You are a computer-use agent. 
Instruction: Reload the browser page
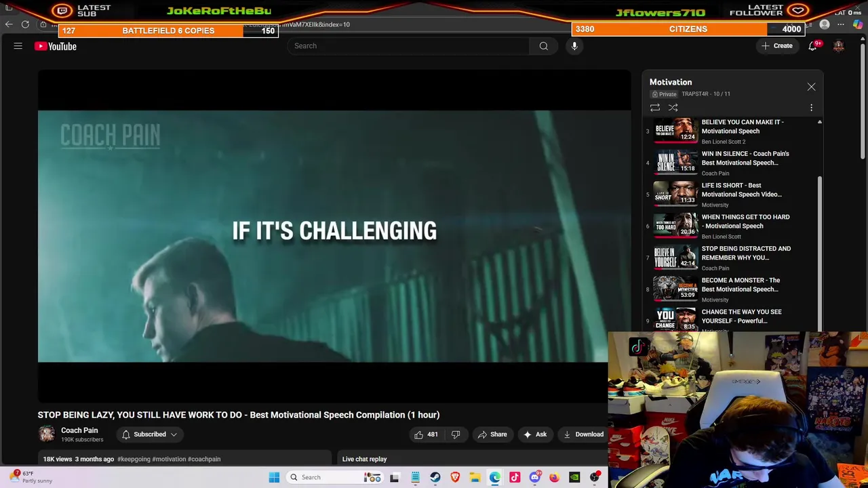pyautogui.click(x=25, y=24)
